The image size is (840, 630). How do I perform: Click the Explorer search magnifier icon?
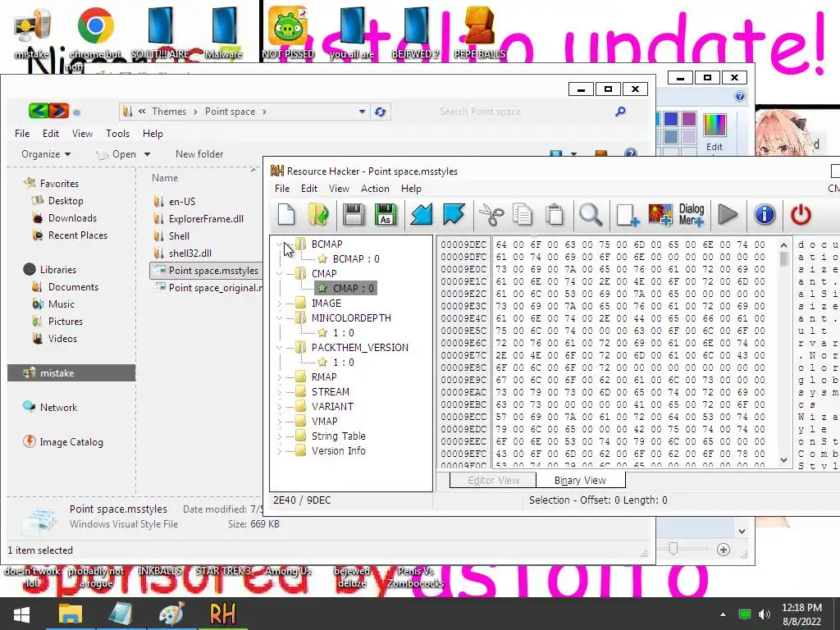[x=620, y=112]
